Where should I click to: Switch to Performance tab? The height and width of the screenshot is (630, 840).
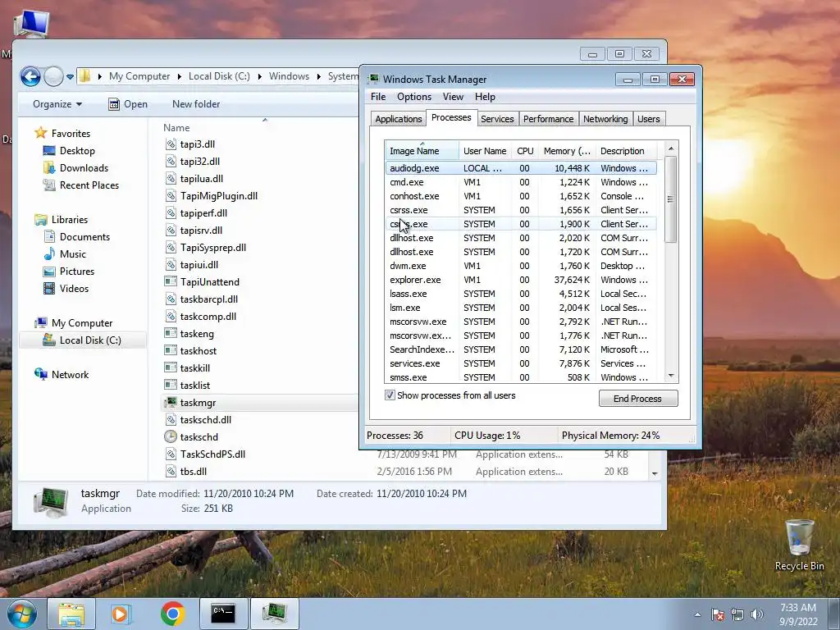click(548, 119)
